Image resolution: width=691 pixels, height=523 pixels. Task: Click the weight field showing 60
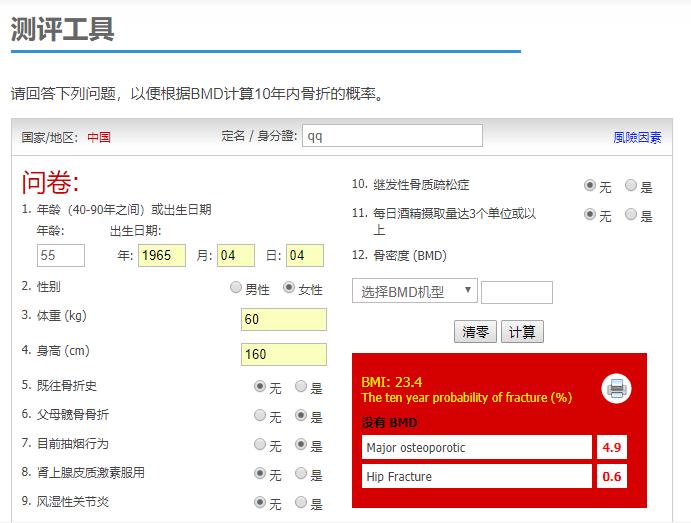284,319
